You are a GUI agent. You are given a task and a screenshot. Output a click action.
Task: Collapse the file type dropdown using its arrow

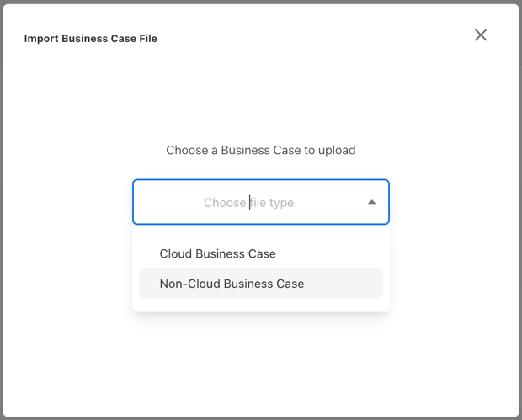371,202
